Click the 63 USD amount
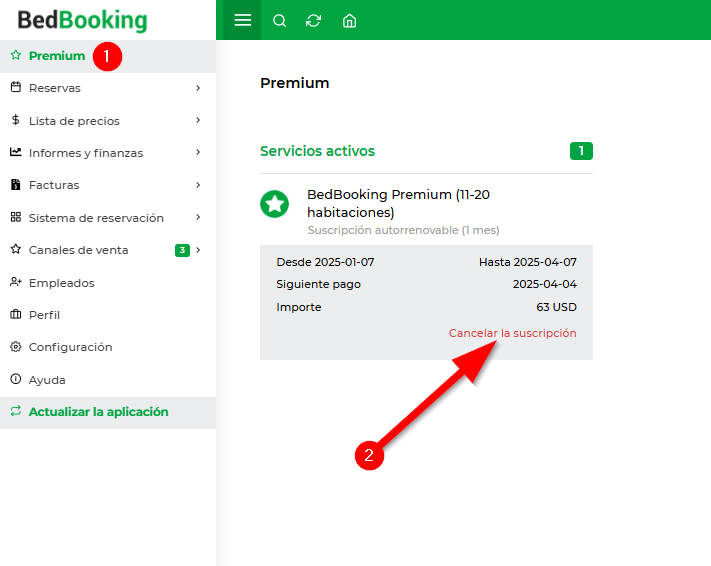This screenshot has height=566, width=711. coord(556,307)
